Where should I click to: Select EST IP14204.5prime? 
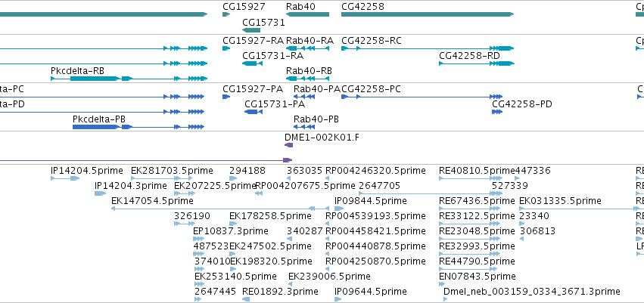87,171
